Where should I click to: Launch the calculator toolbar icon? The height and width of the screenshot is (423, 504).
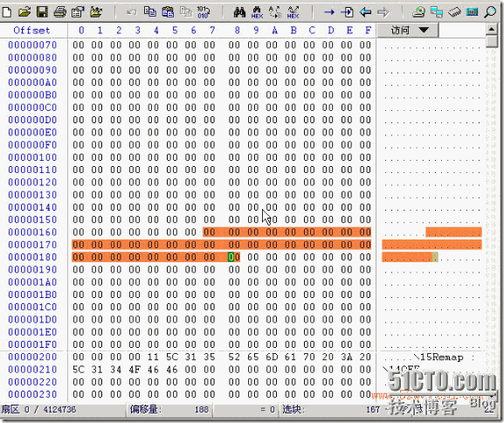point(473,12)
